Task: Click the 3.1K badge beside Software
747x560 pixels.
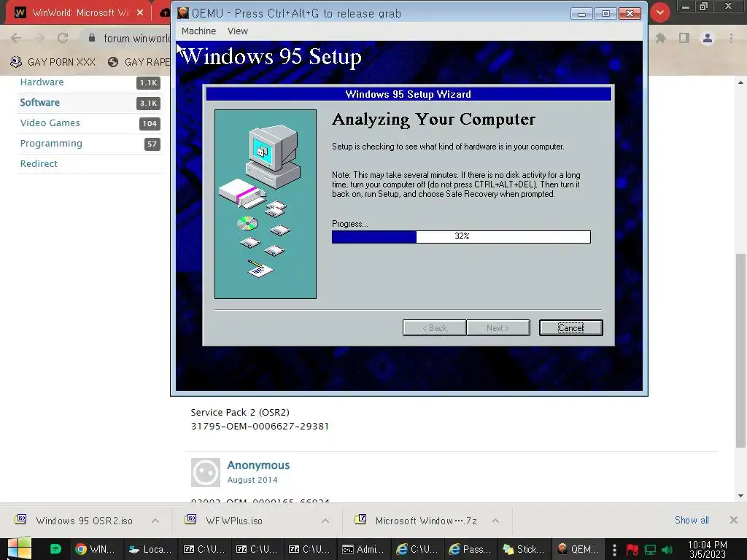Action: click(x=149, y=104)
